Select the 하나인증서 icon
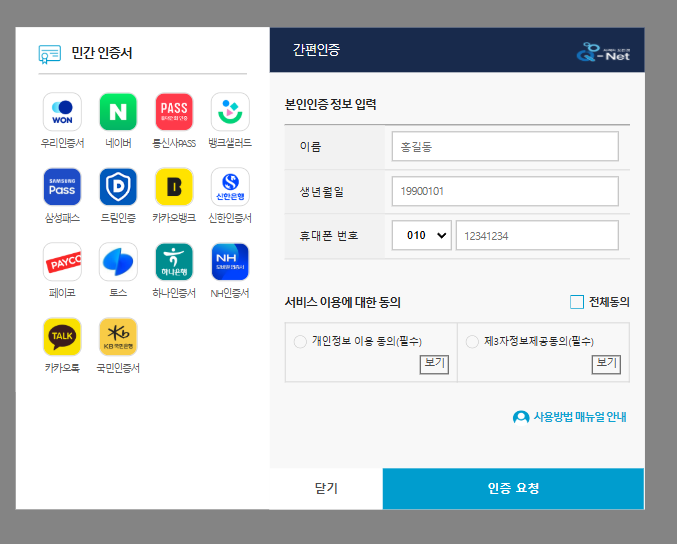The height and width of the screenshot is (544, 677). tap(174, 262)
